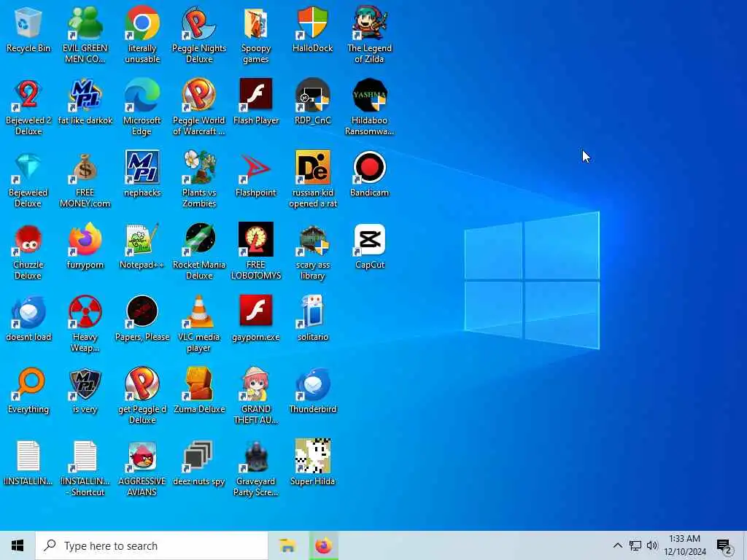Select the Everything search icon
The width and height of the screenshot is (747, 560).
pyautogui.click(x=28, y=391)
